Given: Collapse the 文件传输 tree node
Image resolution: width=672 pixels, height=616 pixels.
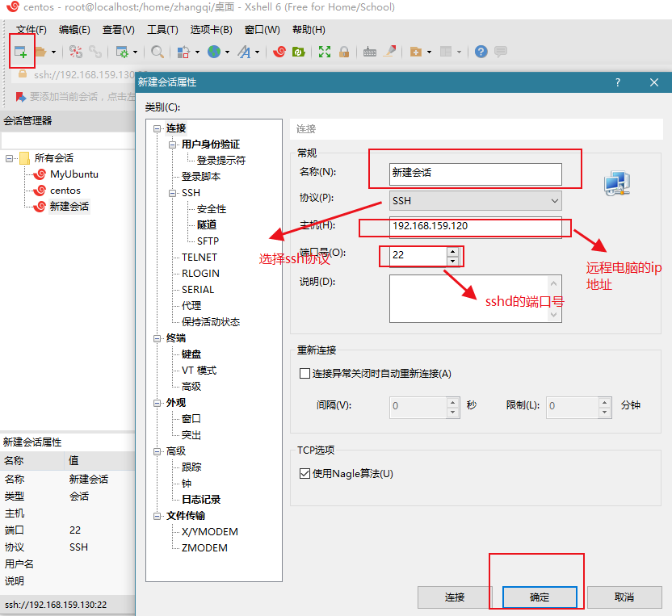Looking at the screenshot, I should tap(157, 516).
